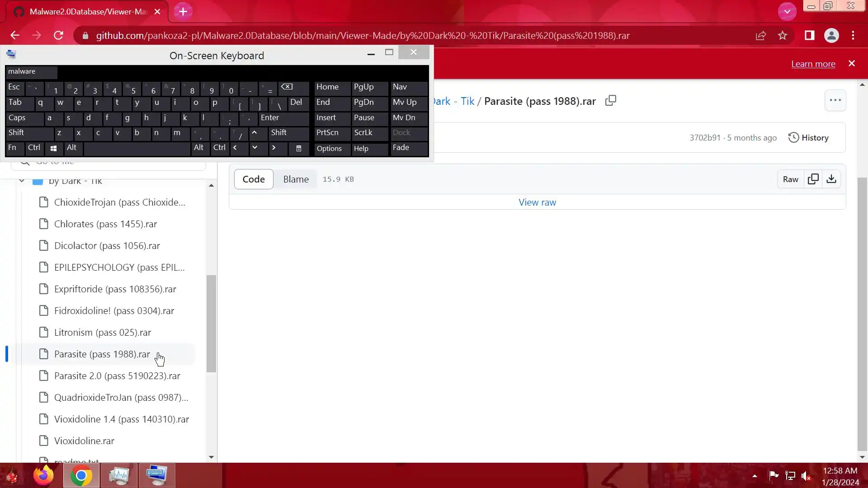Image resolution: width=868 pixels, height=488 pixels.
Task: Bookmark this page with star icon
Action: [x=783, y=36]
